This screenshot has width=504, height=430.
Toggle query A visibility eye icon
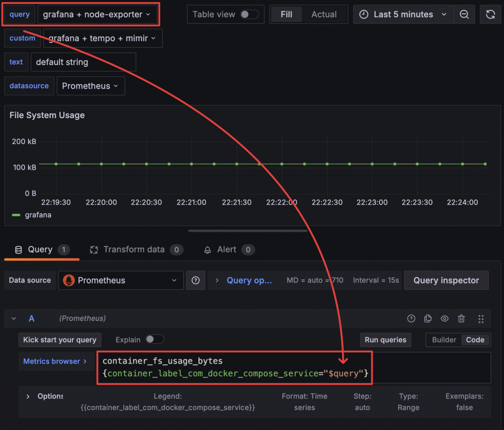[444, 318]
